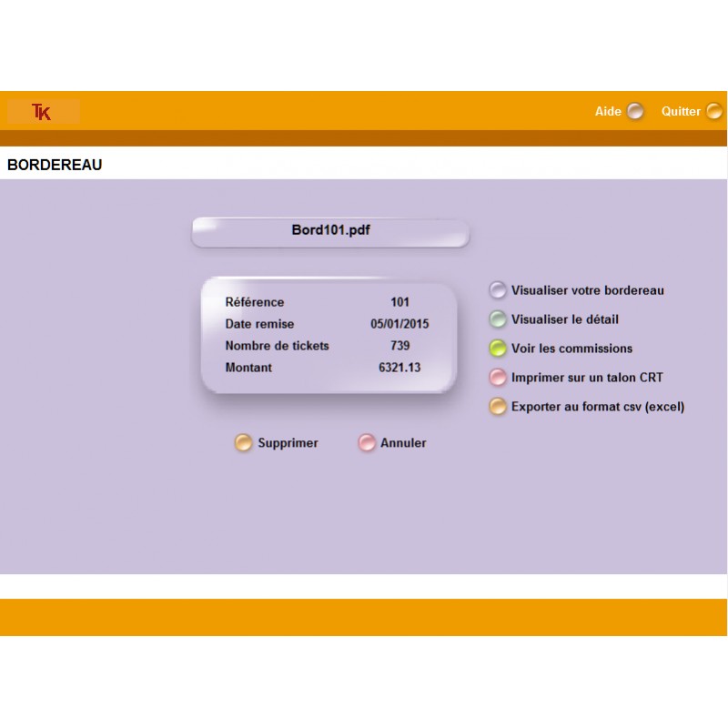
Task: Click the Supprimer button label
Action: [288, 443]
